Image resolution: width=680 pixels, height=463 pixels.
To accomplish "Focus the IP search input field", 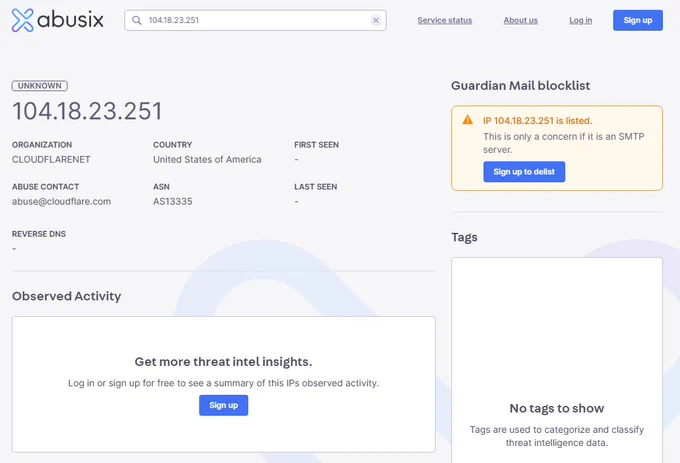I will [x=255, y=20].
